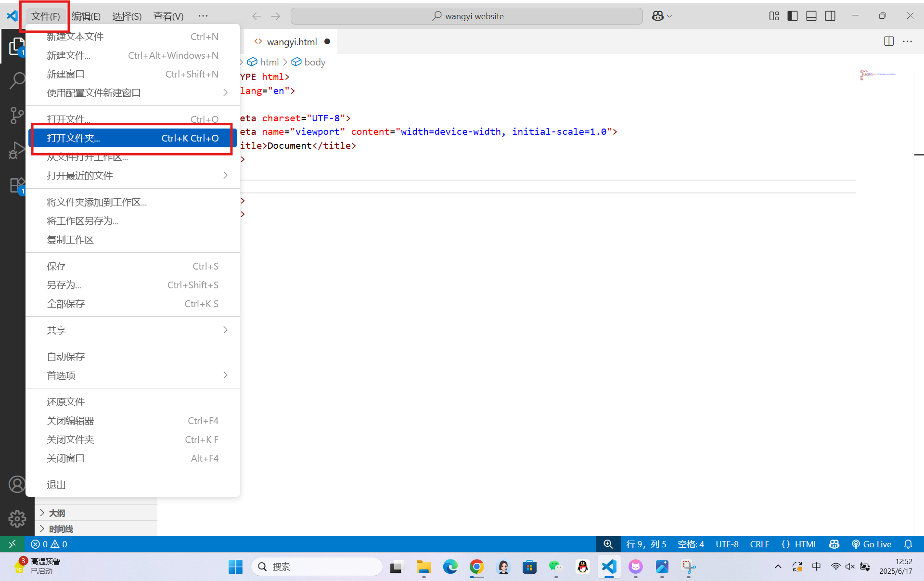
Task: Click the wangyi website search box
Action: tap(466, 16)
